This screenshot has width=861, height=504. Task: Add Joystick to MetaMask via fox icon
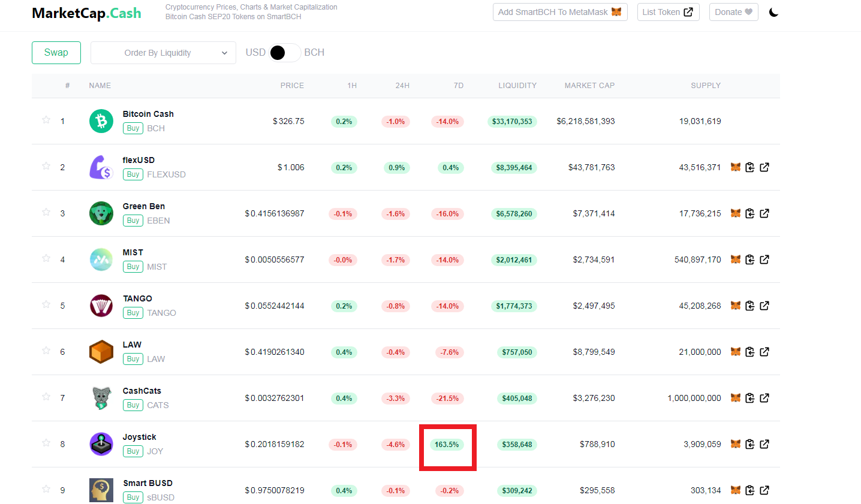736,444
